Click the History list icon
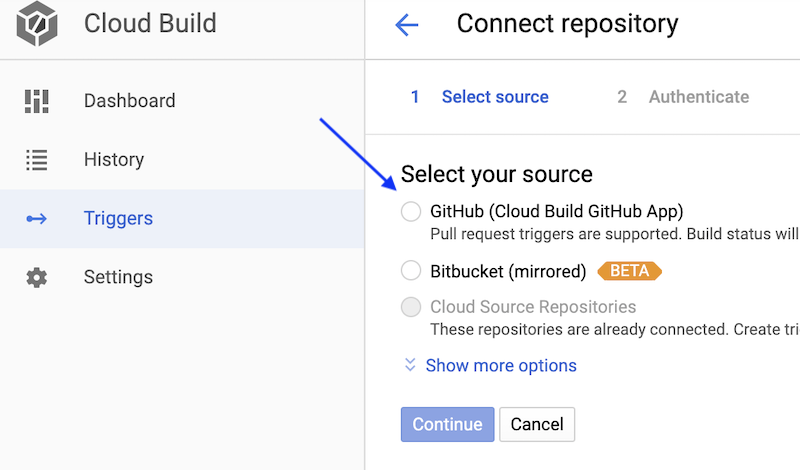Screen dimensions: 800x470 37,160
